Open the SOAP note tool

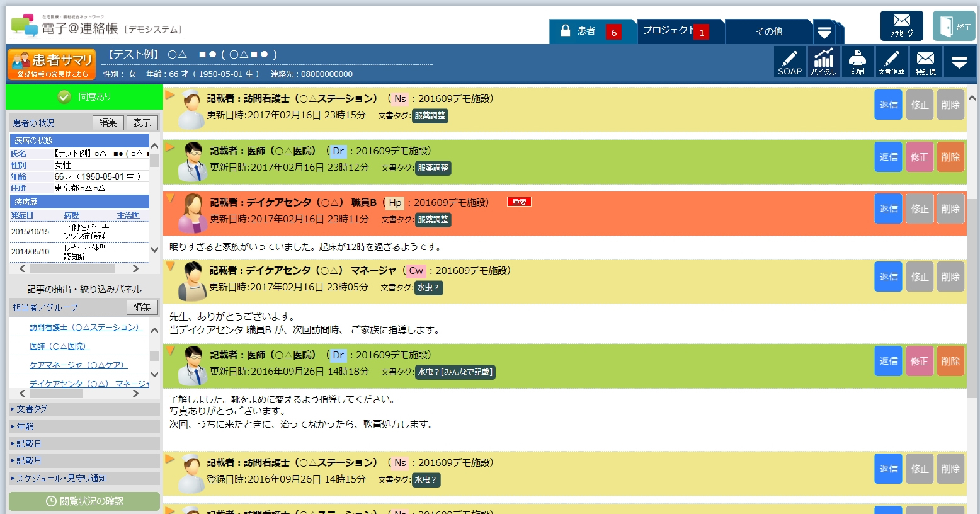pyautogui.click(x=789, y=62)
